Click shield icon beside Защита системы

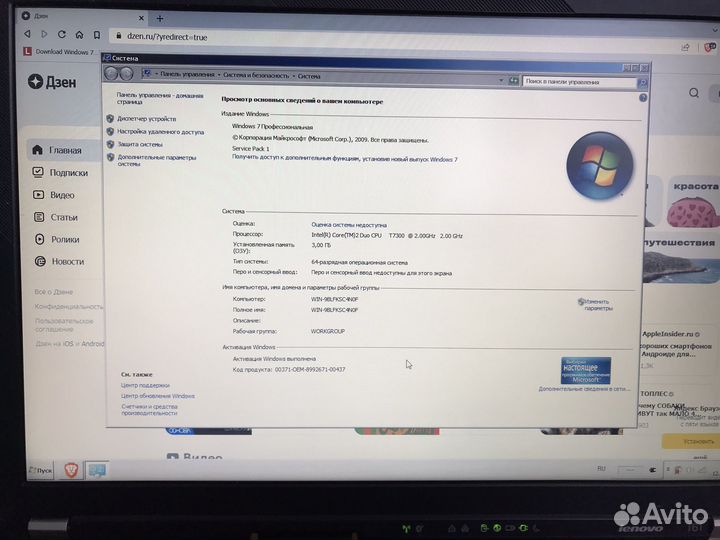[110, 144]
